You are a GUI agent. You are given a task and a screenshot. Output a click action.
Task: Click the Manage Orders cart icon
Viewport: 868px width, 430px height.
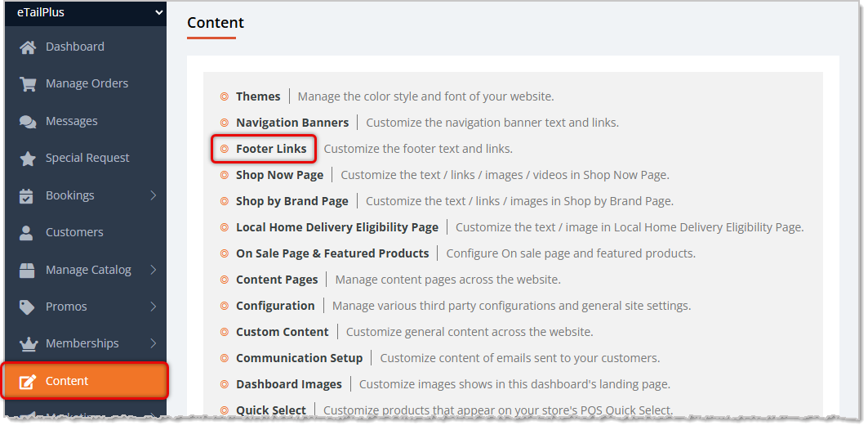(28, 83)
